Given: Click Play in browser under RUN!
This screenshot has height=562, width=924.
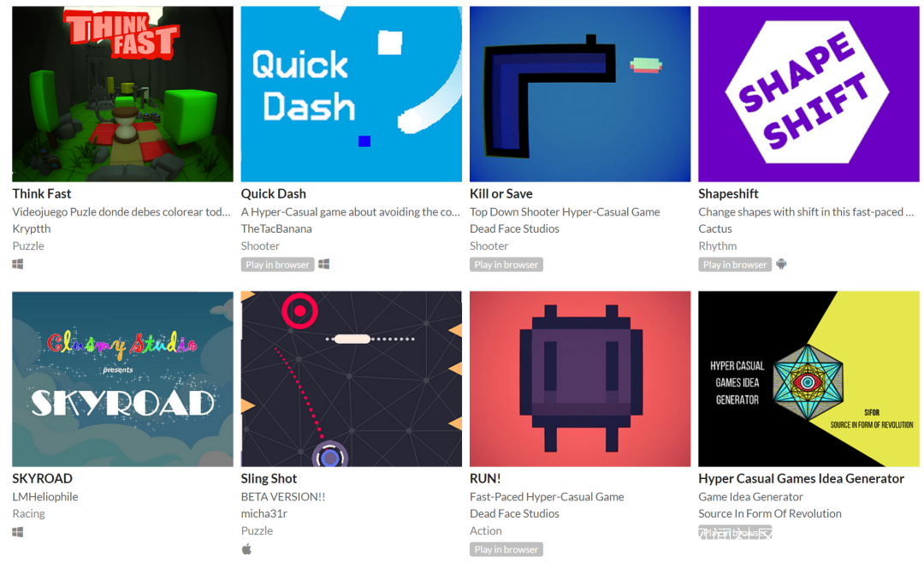Looking at the screenshot, I should (506, 549).
